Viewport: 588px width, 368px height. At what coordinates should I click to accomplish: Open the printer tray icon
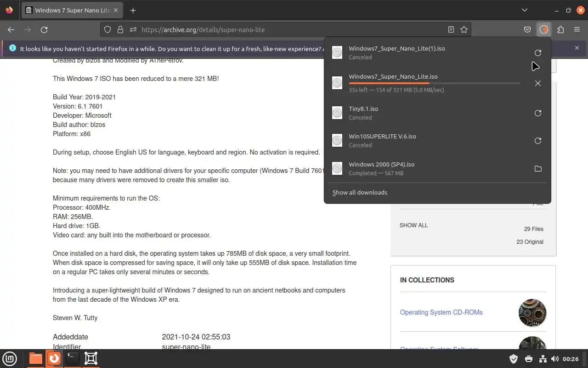pyautogui.click(x=528, y=359)
